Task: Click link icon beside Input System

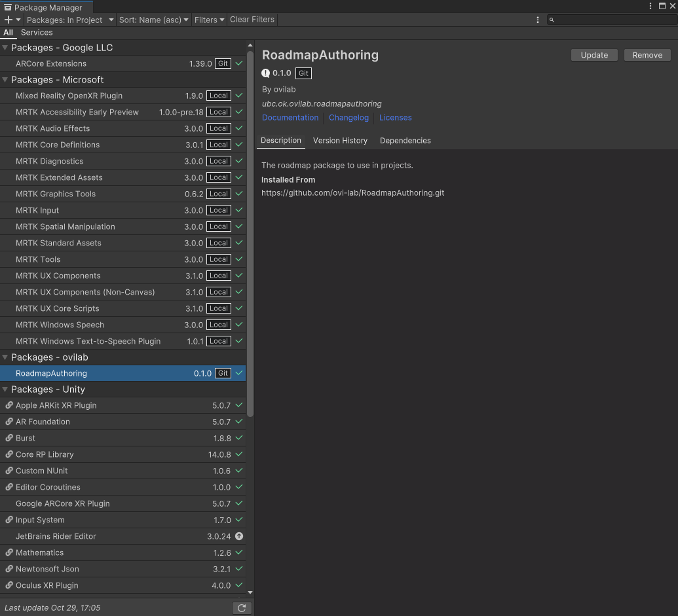Action: click(9, 520)
